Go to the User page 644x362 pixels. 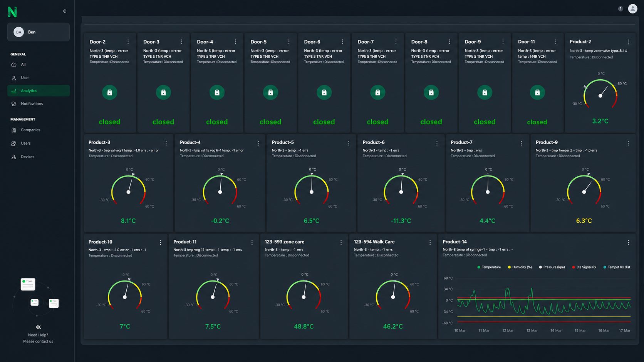click(39, 78)
